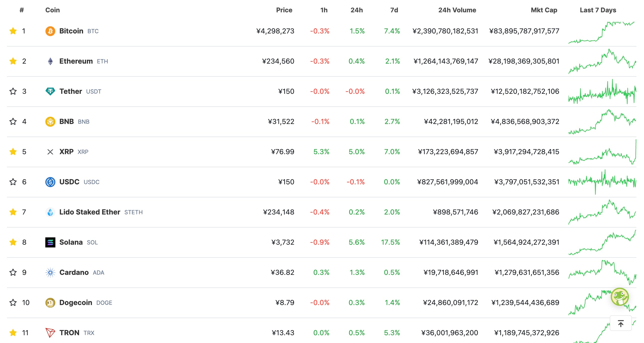644x343 pixels.
Task: Click the Dogecoin logo icon
Action: pyautogui.click(x=50, y=303)
